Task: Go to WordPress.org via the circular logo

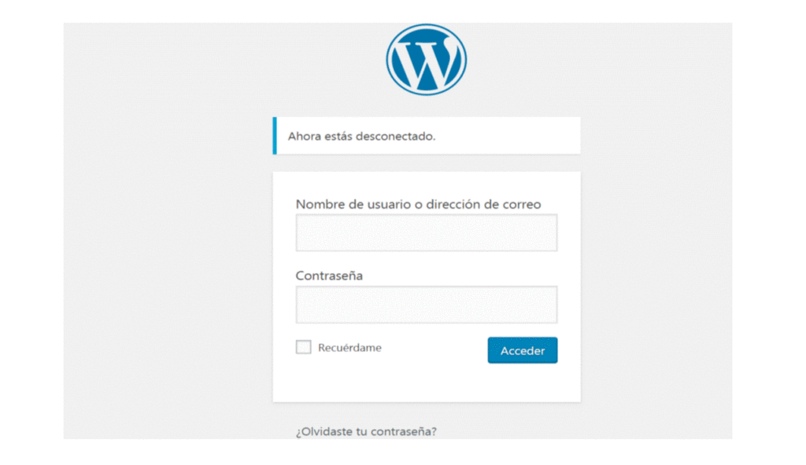Action: tap(426, 60)
